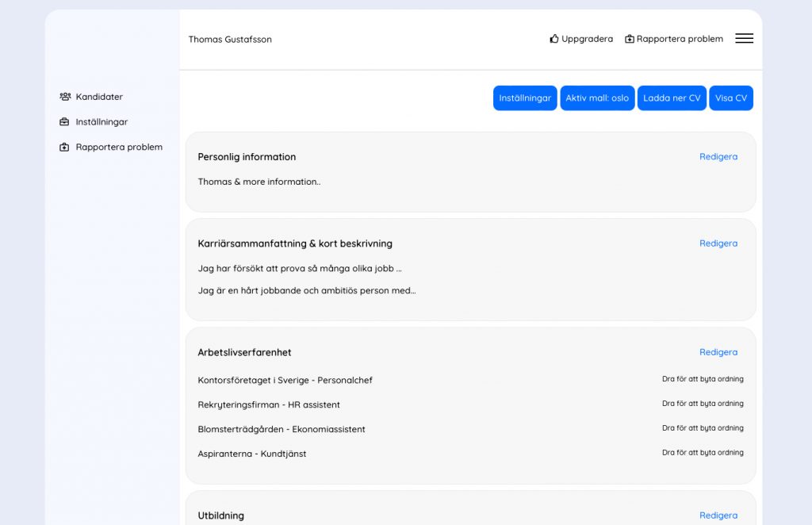Click the thumbs-up Uppgradera icon
The image size is (812, 525).
click(x=554, y=39)
